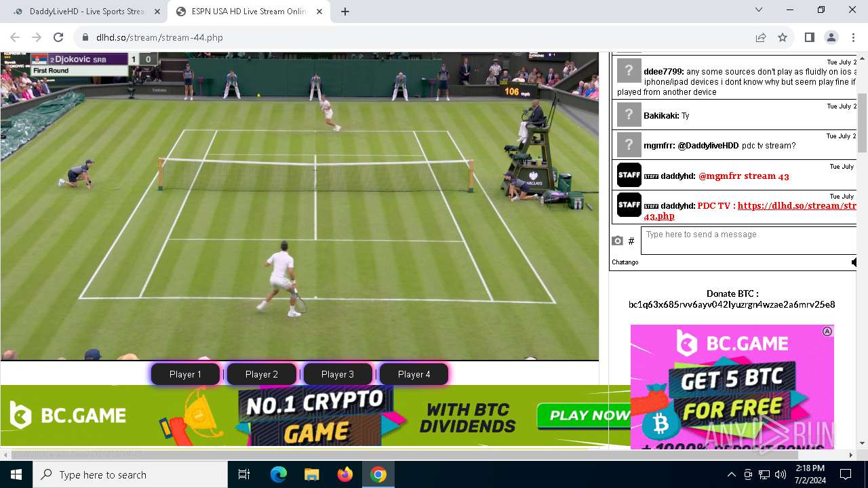Click the taskbar search box
Screen dimensions: 868x488
(x=130, y=474)
